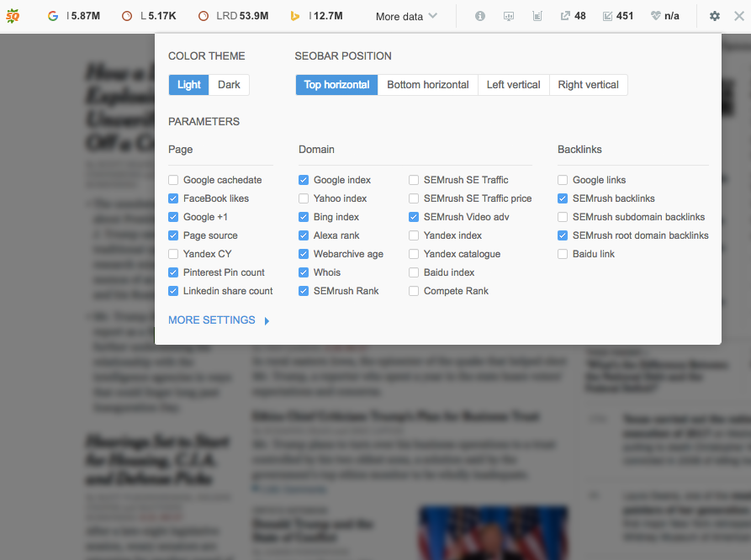Screen dimensions: 751x560
Task: Click the LRD value 53.9M
Action: (x=254, y=16)
